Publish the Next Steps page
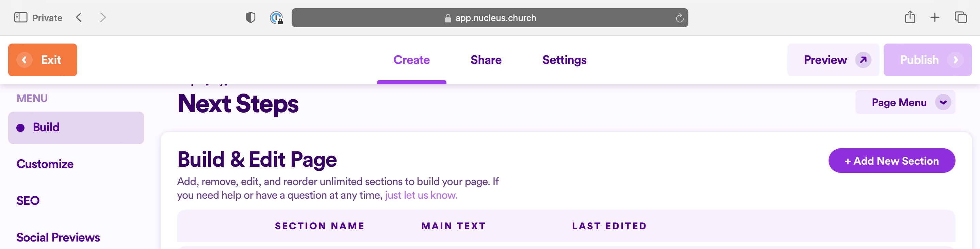 tap(928, 60)
